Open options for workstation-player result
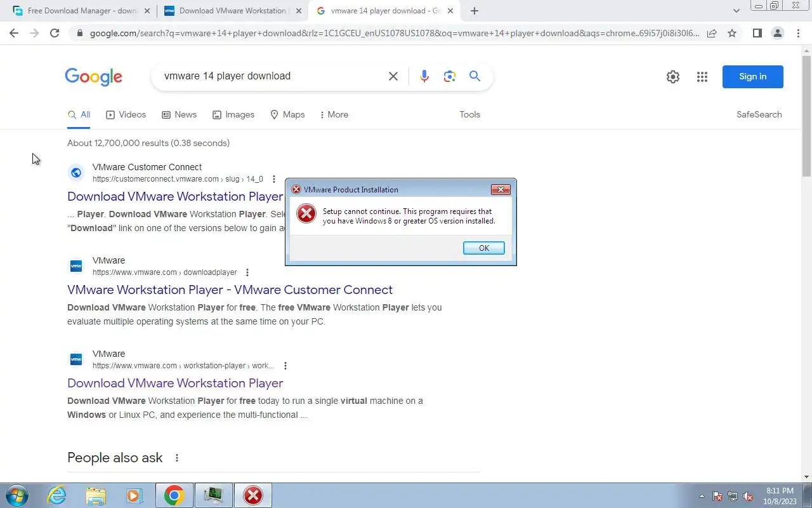 pos(285,366)
